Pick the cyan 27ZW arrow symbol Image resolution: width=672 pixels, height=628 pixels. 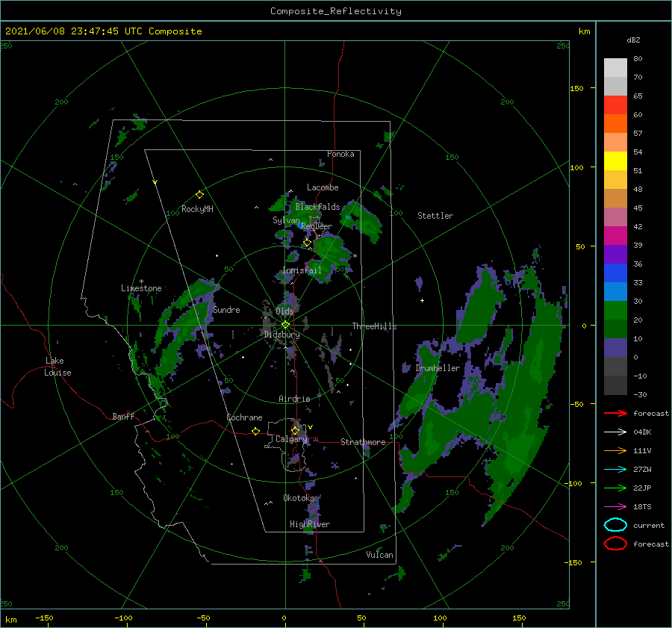pos(615,470)
